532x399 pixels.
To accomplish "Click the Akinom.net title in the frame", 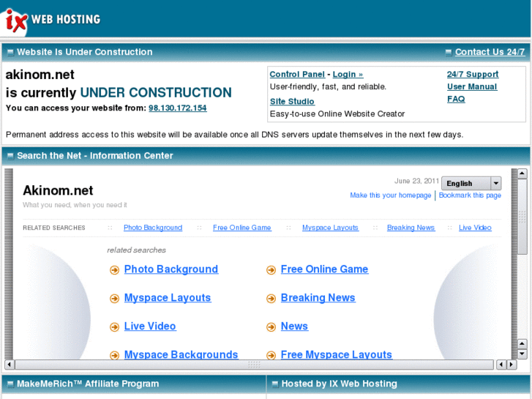I will 58,190.
